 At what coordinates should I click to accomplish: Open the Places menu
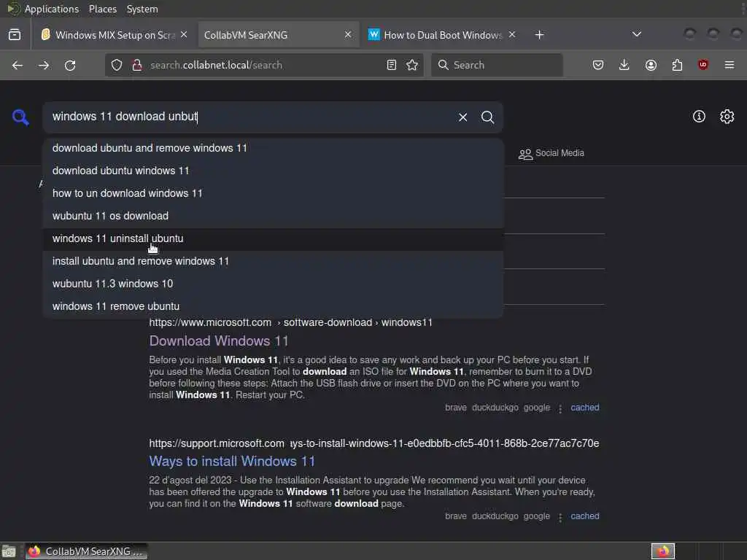(102, 9)
